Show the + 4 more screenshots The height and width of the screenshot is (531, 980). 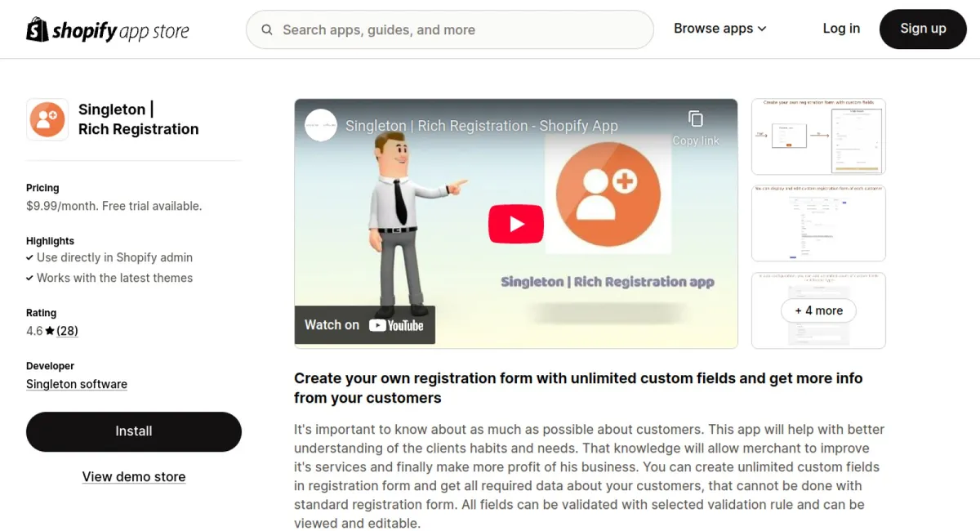click(818, 310)
